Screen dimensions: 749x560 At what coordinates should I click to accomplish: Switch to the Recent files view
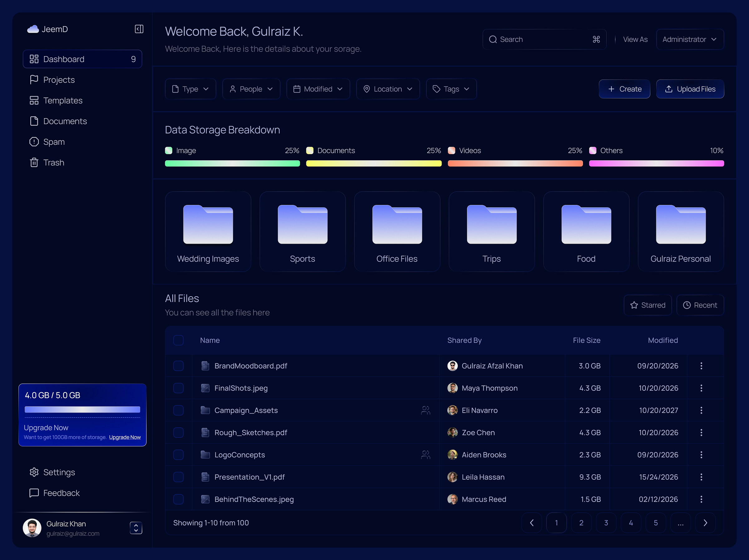pos(700,305)
